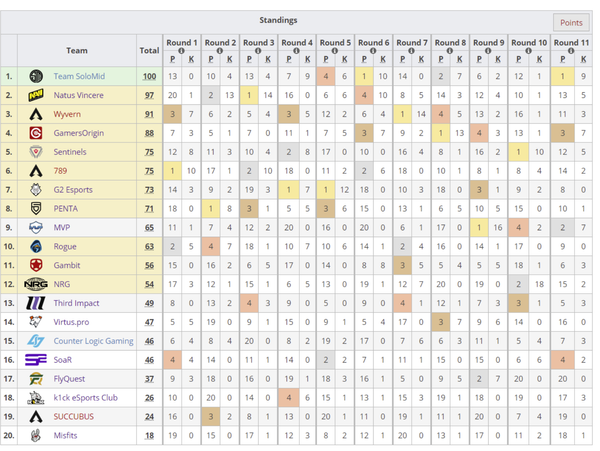This screenshot has height=451, width=600.
Task: Open the Sentinels team link
Action: [70, 152]
